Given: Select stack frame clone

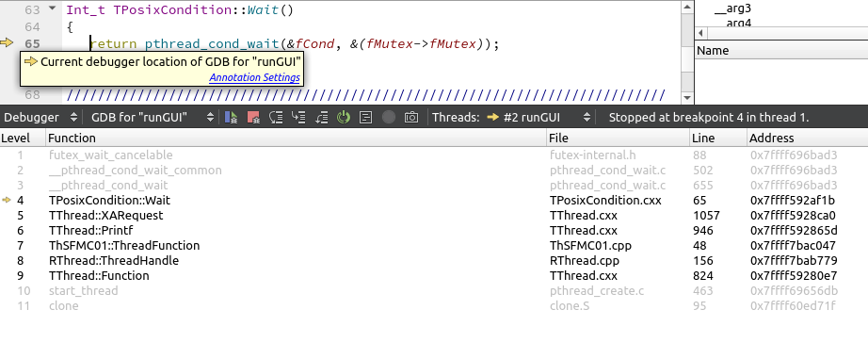Looking at the screenshot, I should tap(64, 306).
